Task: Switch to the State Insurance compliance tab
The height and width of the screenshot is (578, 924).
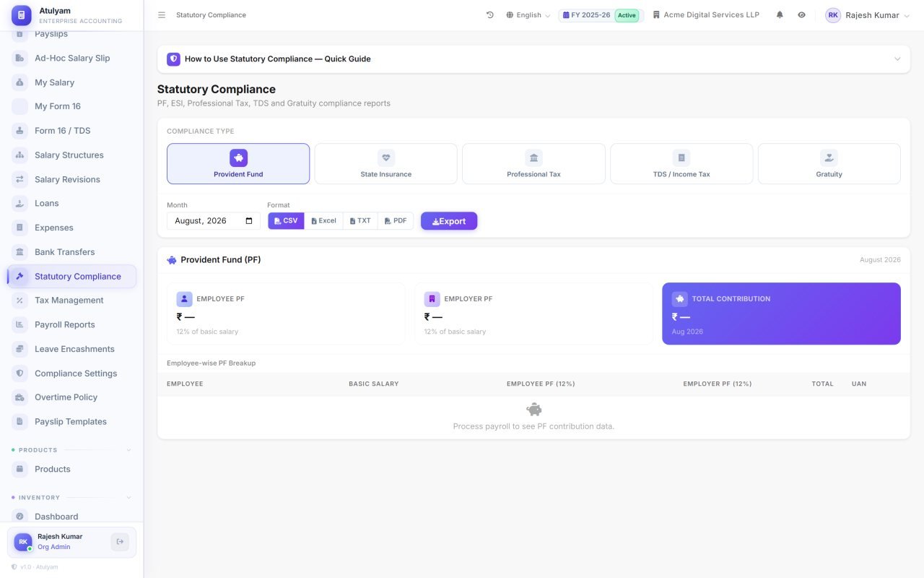Action: (386, 164)
